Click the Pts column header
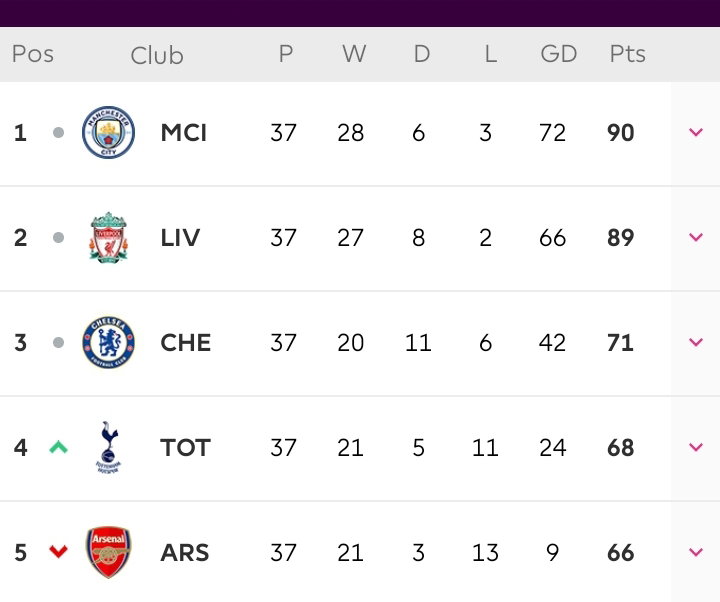The height and width of the screenshot is (602, 720). point(627,54)
